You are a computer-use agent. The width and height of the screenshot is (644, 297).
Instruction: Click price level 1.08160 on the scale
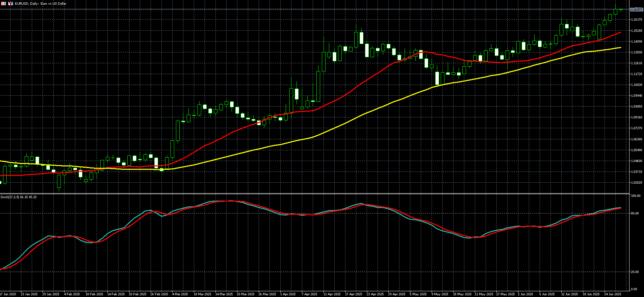(637, 117)
